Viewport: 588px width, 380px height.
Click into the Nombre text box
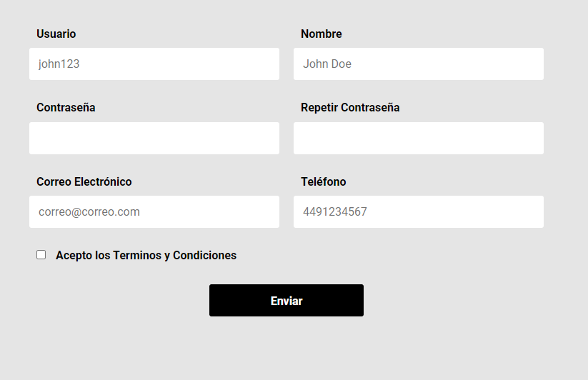coord(419,64)
